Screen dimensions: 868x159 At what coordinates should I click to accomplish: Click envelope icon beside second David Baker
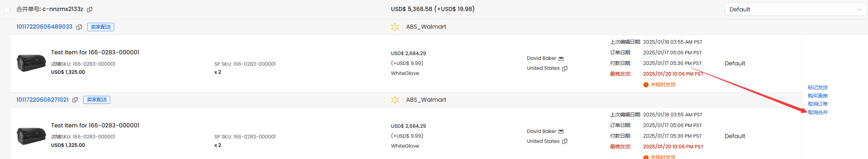[561, 131]
